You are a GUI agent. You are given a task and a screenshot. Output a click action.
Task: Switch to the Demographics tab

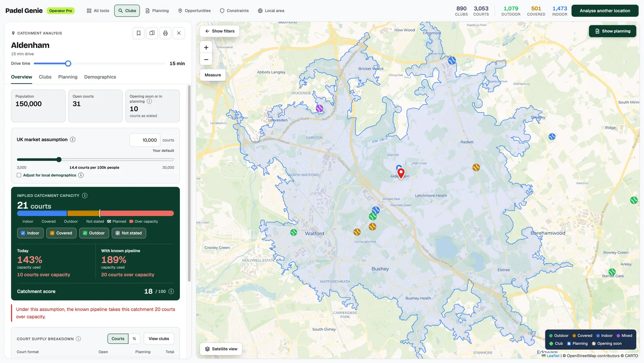100,77
